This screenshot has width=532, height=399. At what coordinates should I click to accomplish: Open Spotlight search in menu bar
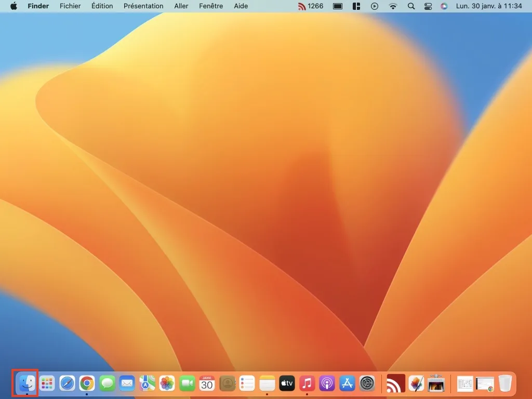410,6
